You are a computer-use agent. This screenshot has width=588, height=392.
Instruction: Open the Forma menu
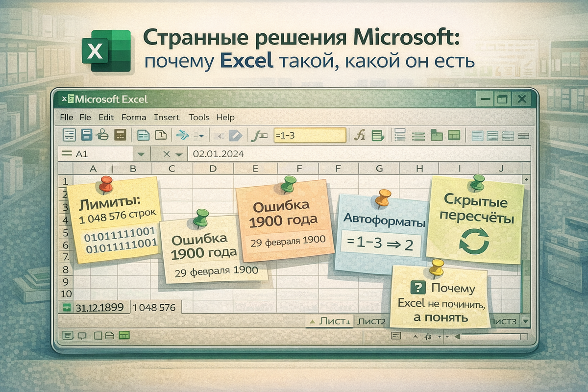[134, 118]
